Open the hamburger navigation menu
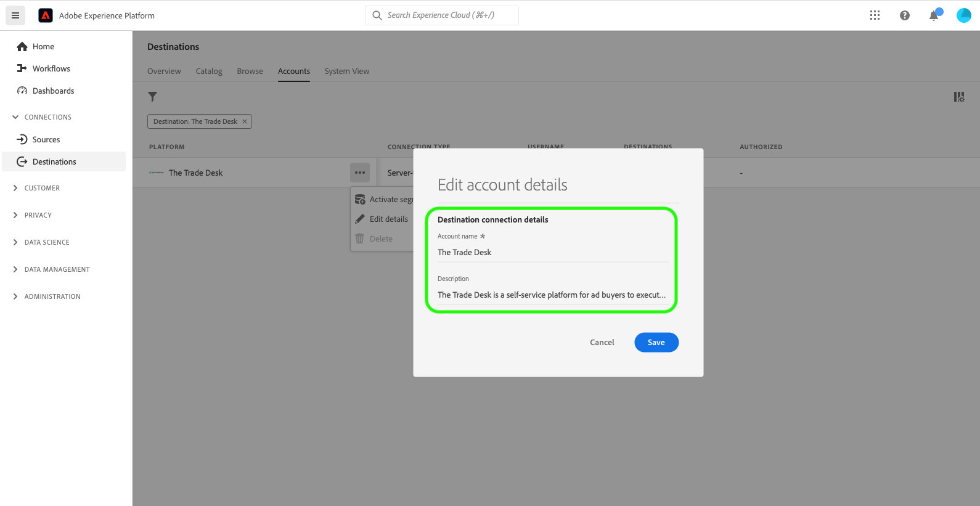Image resolution: width=980 pixels, height=506 pixels. coord(15,15)
